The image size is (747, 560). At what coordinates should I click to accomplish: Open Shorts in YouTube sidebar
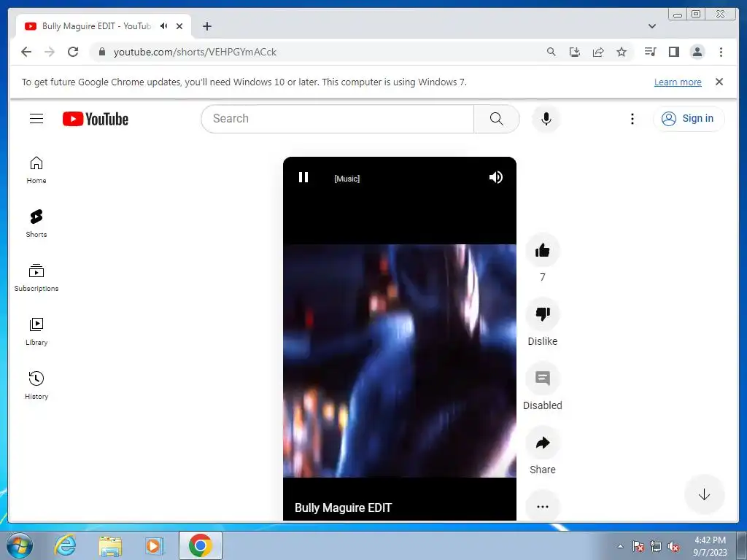pyautogui.click(x=36, y=224)
